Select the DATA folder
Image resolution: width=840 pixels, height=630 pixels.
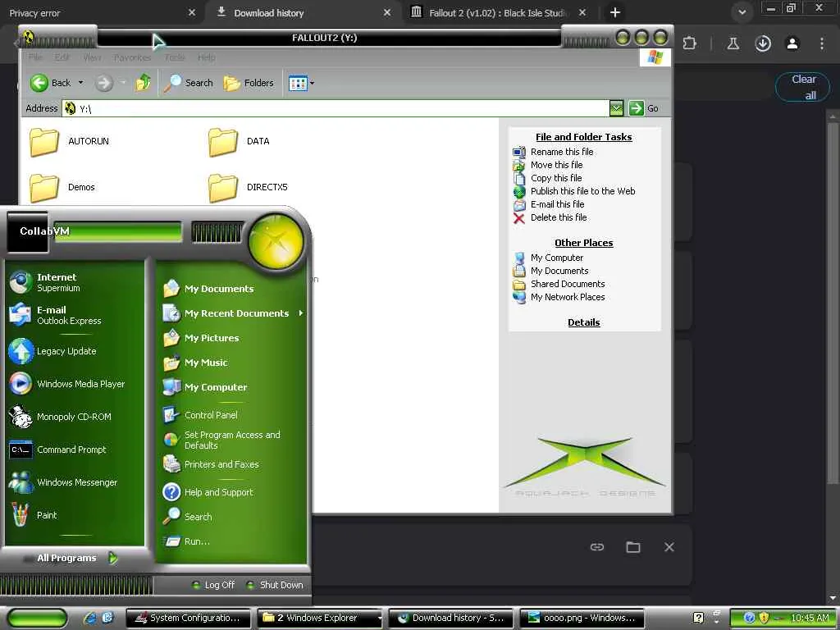click(239, 141)
